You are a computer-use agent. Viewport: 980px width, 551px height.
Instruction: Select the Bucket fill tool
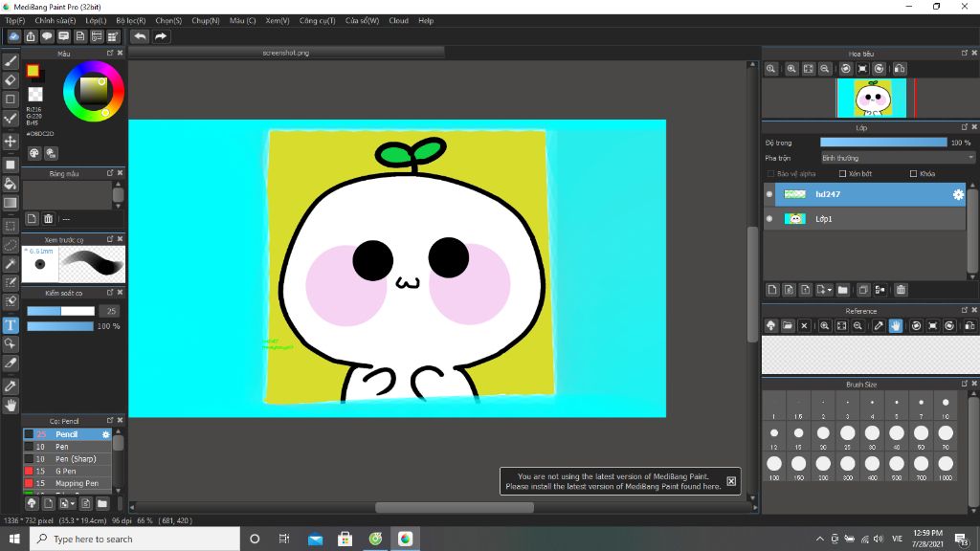11,183
